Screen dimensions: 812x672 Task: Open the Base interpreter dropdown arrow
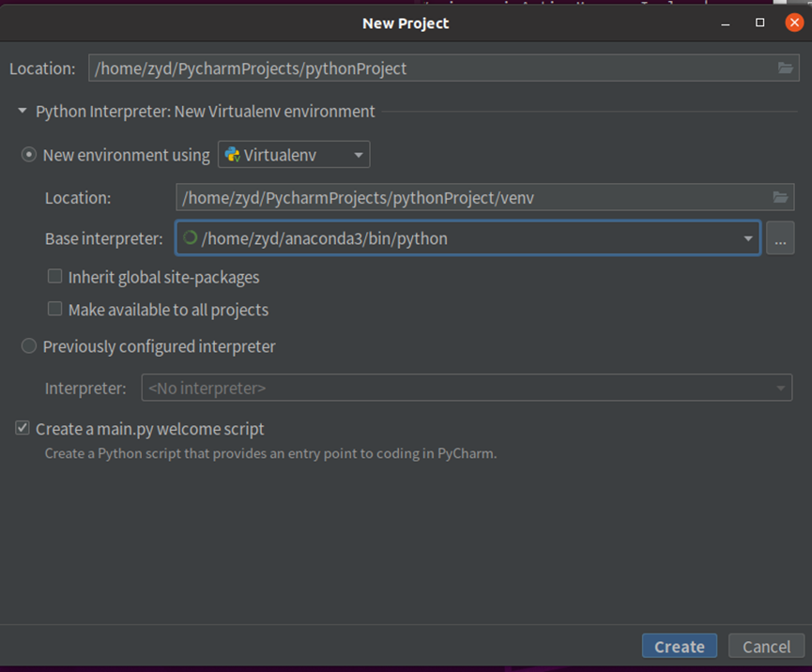pos(748,238)
